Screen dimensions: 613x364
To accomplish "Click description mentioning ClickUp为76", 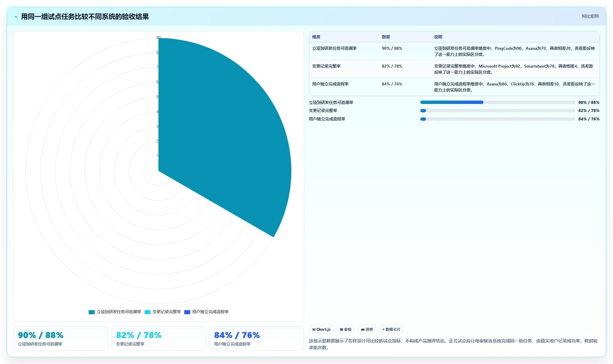I will (514, 87).
